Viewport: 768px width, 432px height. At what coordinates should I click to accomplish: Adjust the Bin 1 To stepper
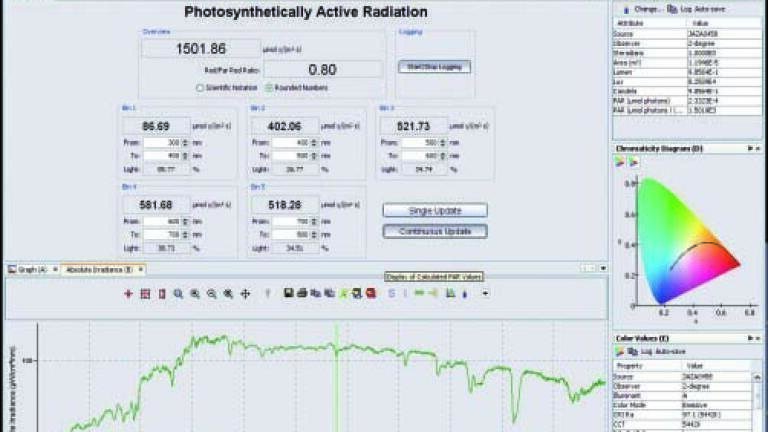tap(185, 156)
